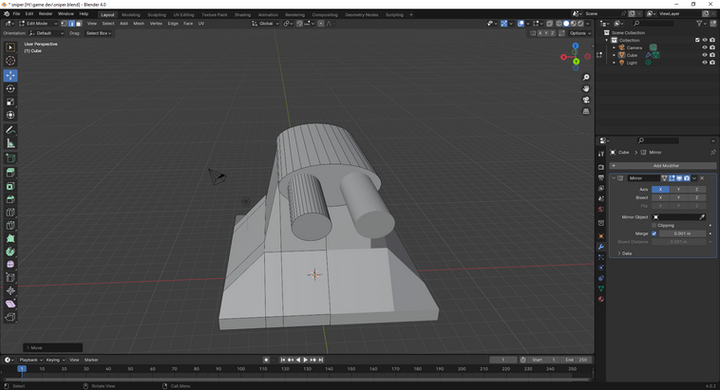Switch to vertex select mode
Screen dimensions: 720x390
coord(64,23)
